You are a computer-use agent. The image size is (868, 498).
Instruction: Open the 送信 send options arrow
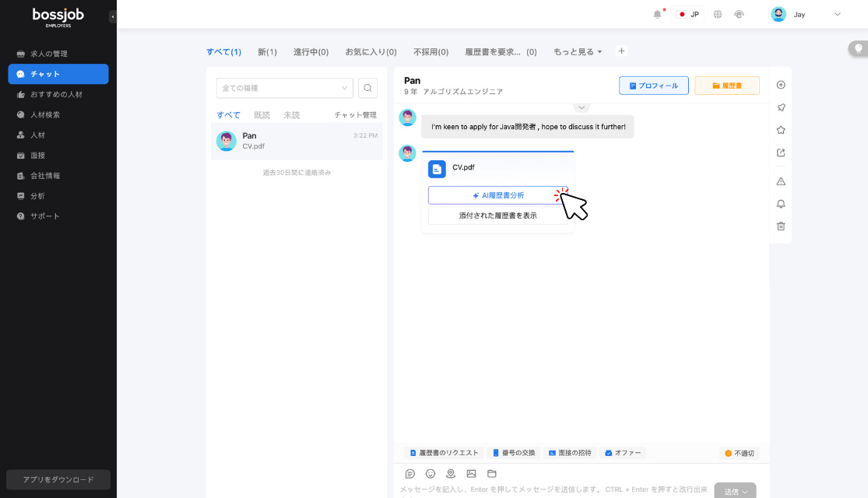746,491
